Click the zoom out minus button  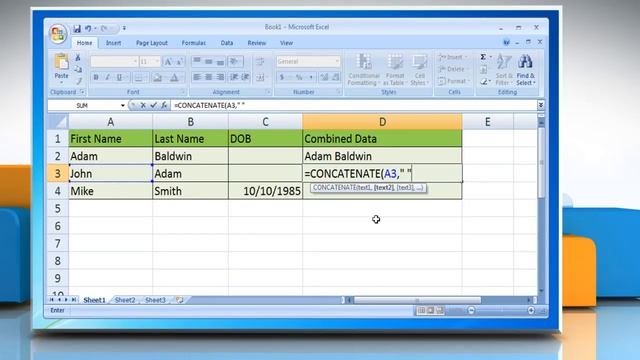click(x=471, y=311)
